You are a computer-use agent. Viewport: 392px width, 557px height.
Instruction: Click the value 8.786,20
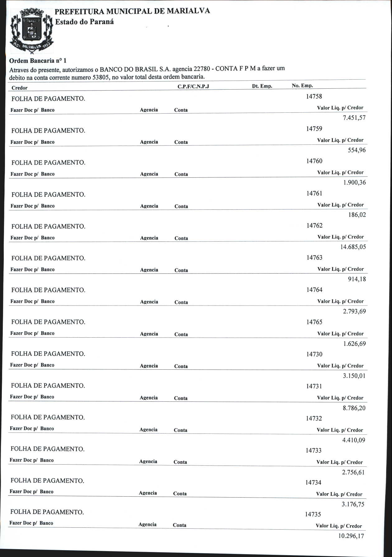(x=354, y=408)
